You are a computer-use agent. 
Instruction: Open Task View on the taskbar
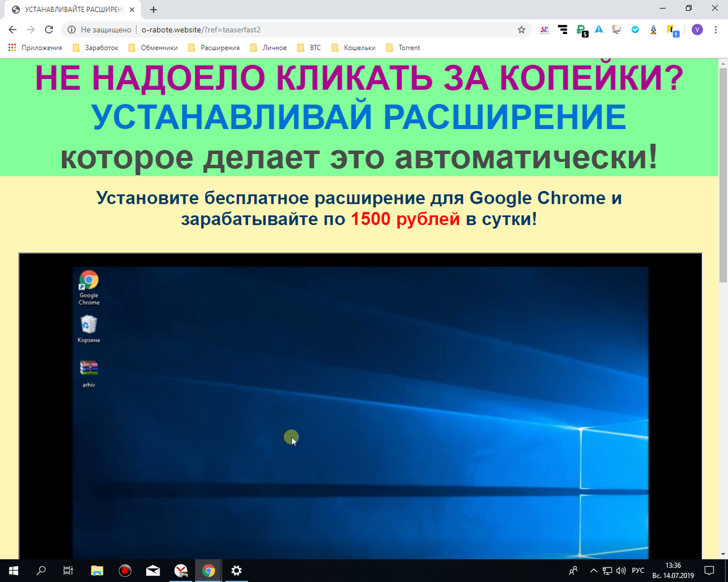pyautogui.click(x=69, y=570)
